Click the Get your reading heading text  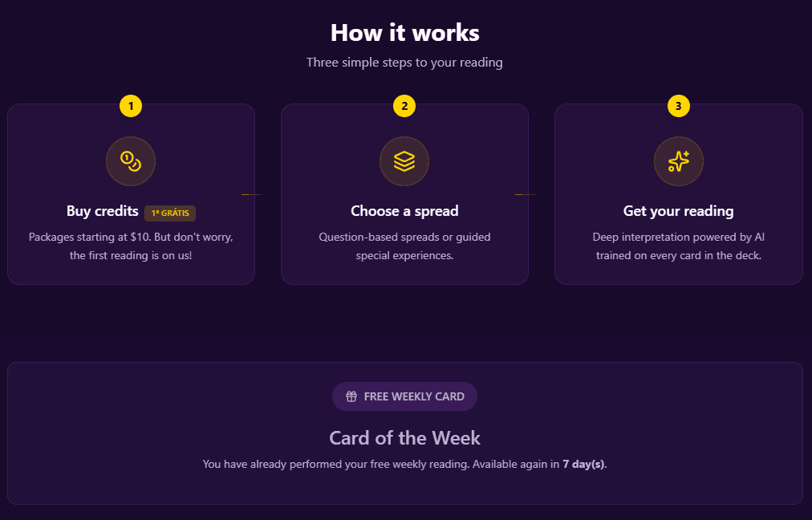[x=678, y=210]
